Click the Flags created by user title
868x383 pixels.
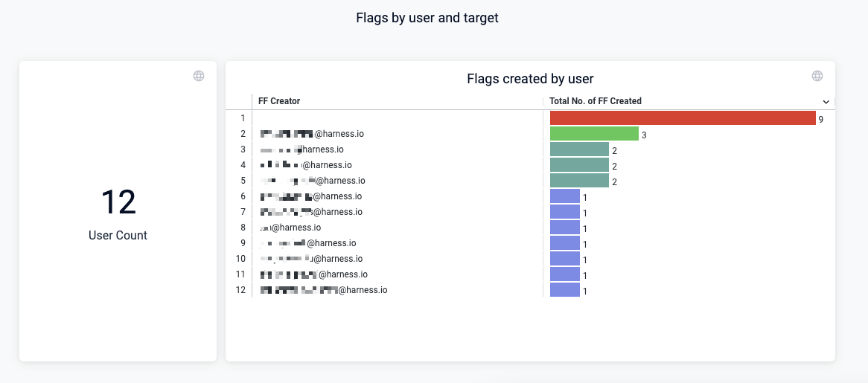click(x=530, y=79)
